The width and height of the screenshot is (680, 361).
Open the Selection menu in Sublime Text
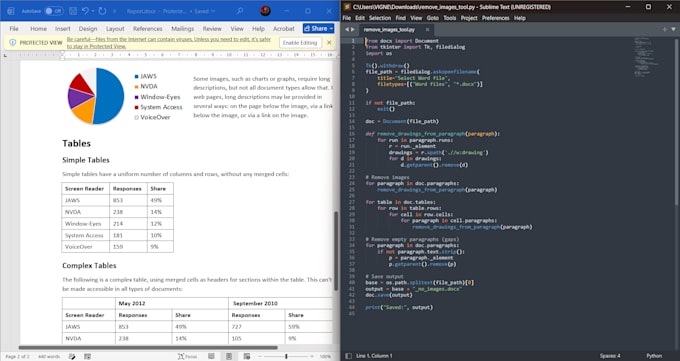click(380, 18)
